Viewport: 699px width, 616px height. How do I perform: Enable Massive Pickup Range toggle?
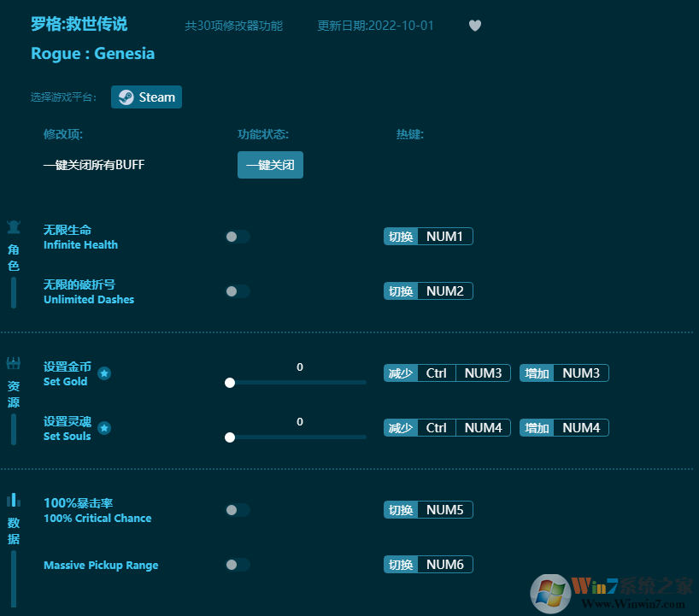coord(237,565)
